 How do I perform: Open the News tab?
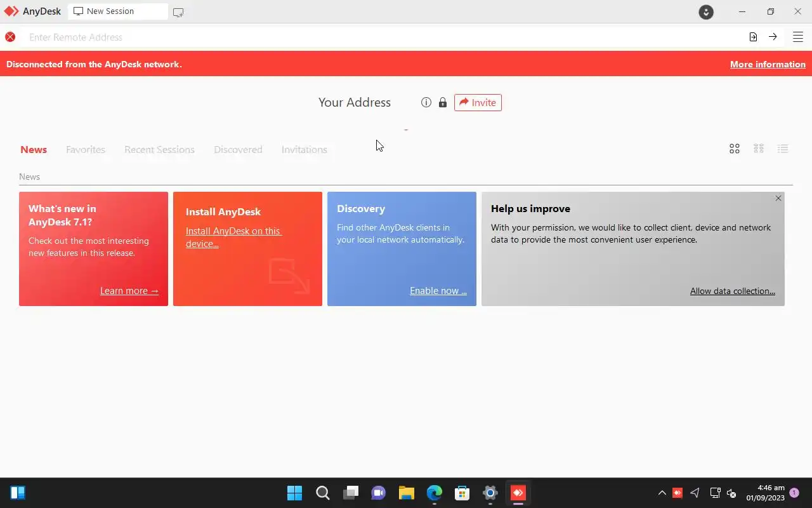(x=34, y=150)
